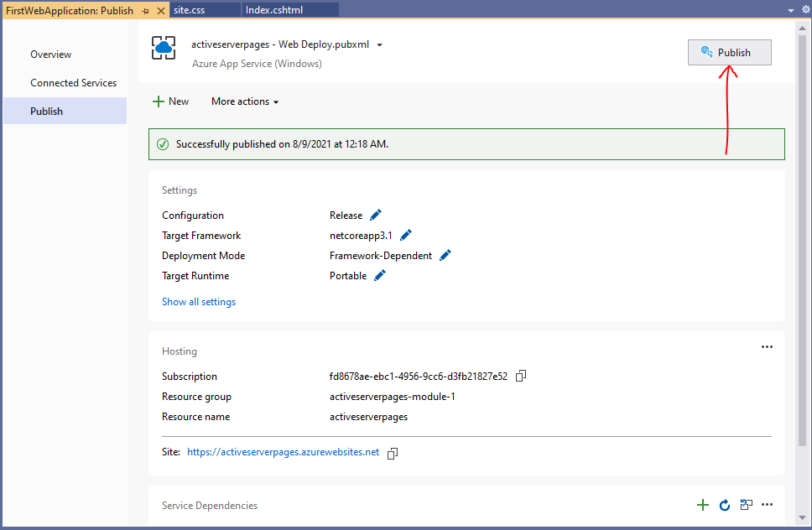Click the 'Framework-Dependent' value text
This screenshot has height=530, width=812.
[x=381, y=256]
